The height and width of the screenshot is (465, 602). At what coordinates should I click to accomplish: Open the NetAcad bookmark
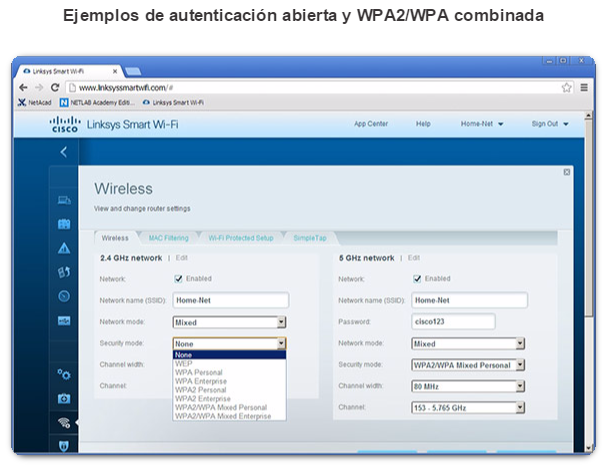click(x=35, y=103)
